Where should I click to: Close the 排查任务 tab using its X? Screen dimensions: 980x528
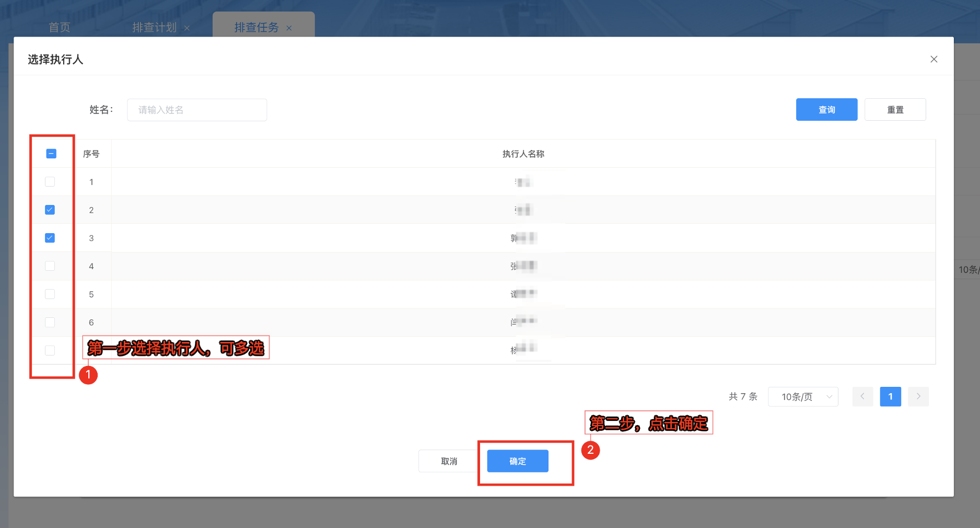289,28
